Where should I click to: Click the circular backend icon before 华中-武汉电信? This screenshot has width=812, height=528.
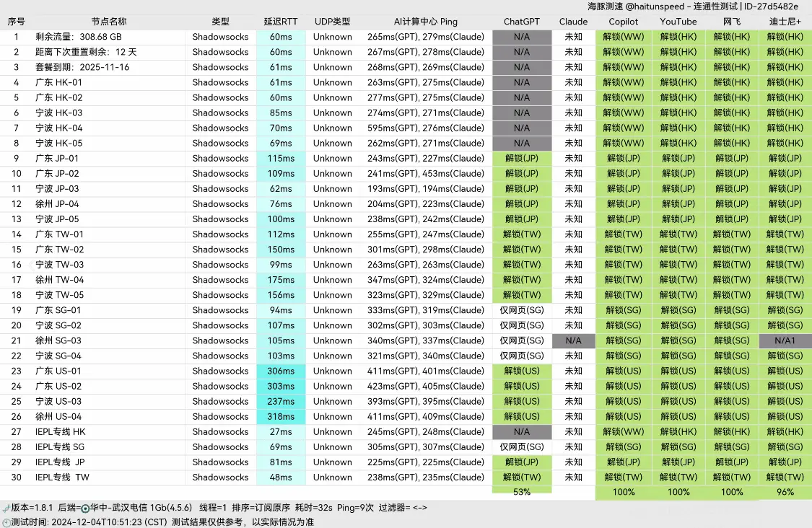click(x=85, y=508)
